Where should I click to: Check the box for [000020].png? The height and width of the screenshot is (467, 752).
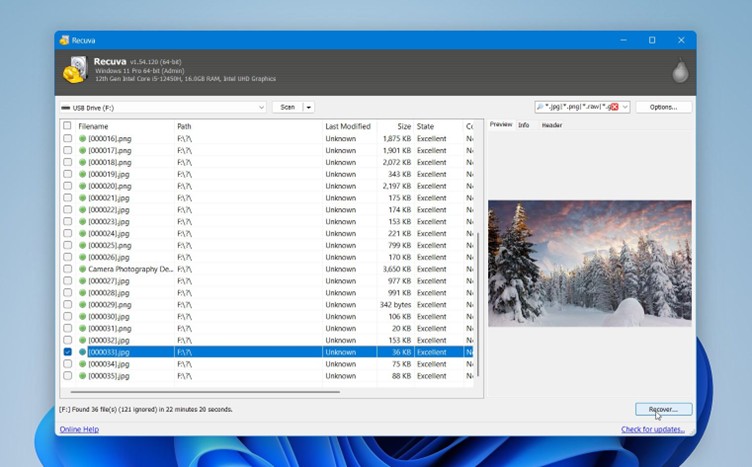(67, 186)
